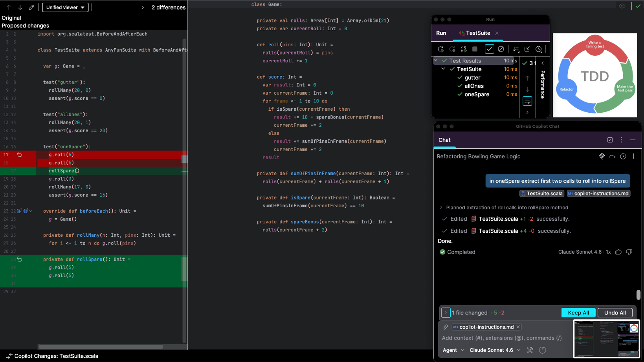Start a new chat with plus icon

tap(633, 156)
